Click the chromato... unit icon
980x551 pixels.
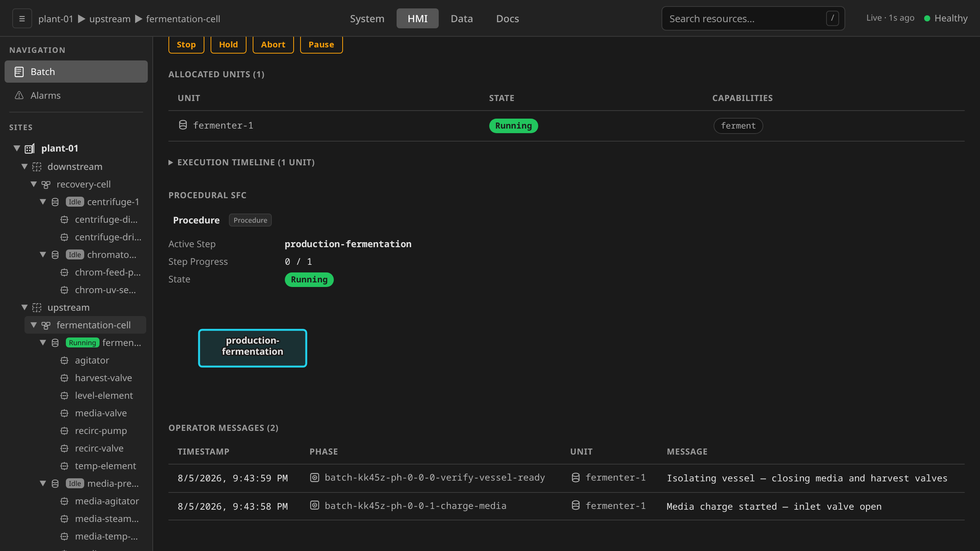tap(55, 255)
